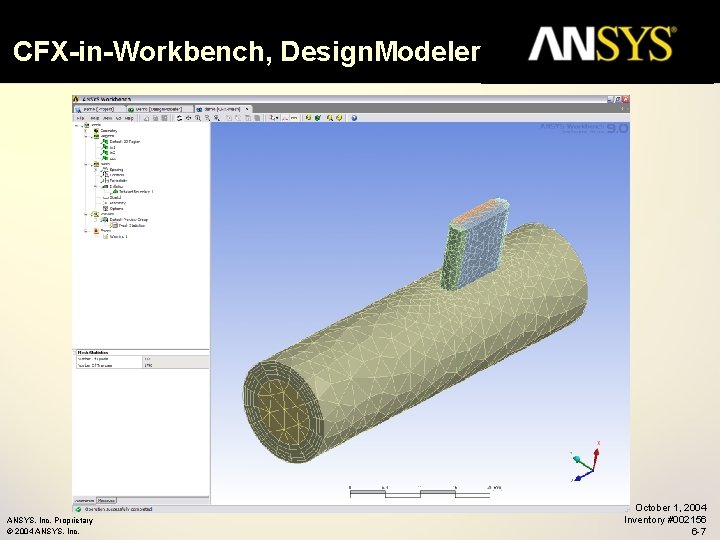Viewport: 720px width, 540px height.
Task: Collapse the Mesh Statistics details section
Action: pyautogui.click(x=75, y=353)
